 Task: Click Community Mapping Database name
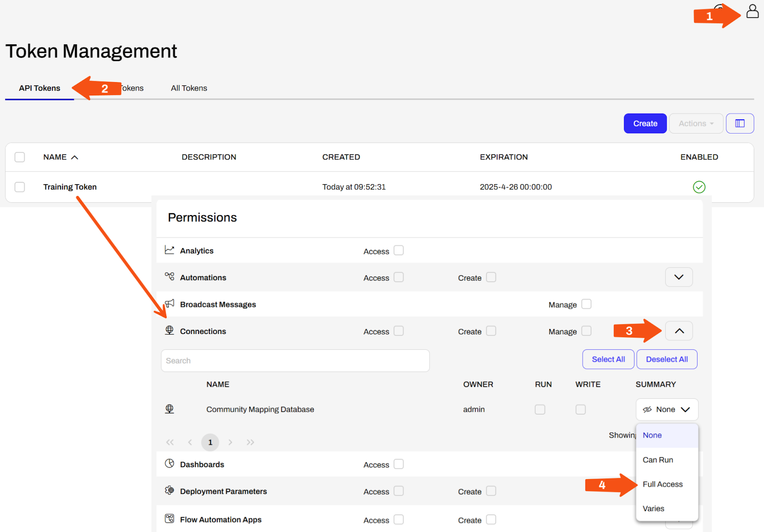[260, 409]
